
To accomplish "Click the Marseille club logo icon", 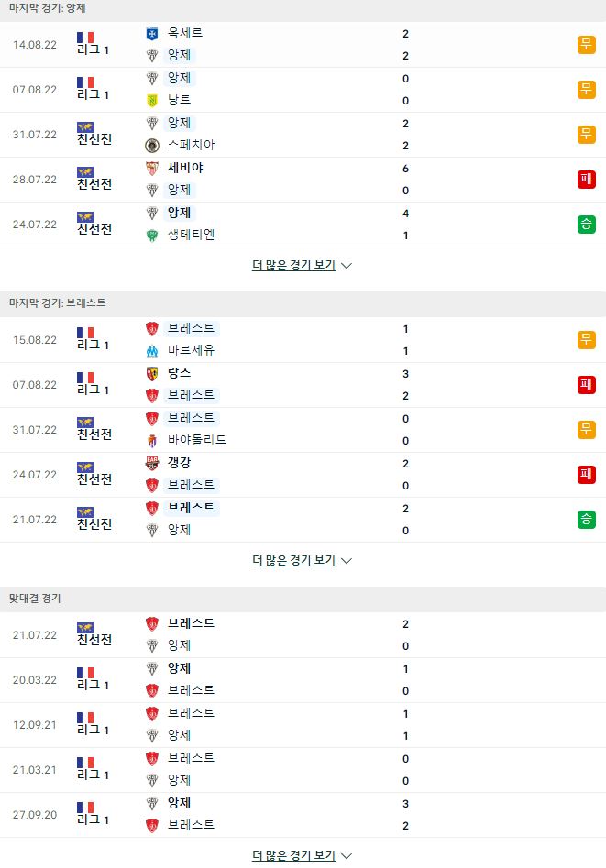I will click(152, 351).
